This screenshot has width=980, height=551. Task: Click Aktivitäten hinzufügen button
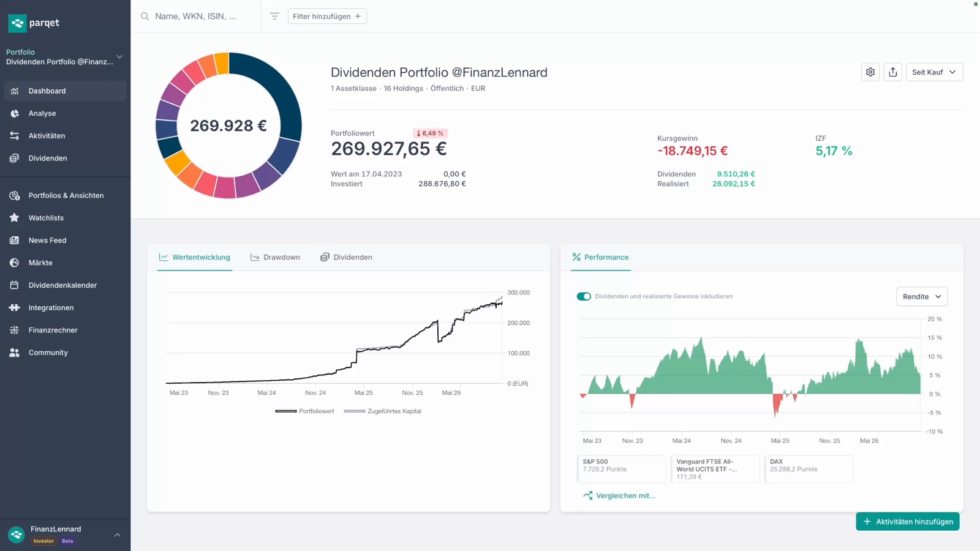point(908,522)
